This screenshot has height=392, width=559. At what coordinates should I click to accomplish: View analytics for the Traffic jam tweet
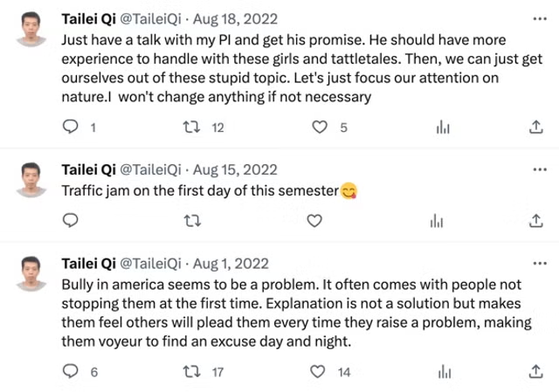tap(437, 221)
